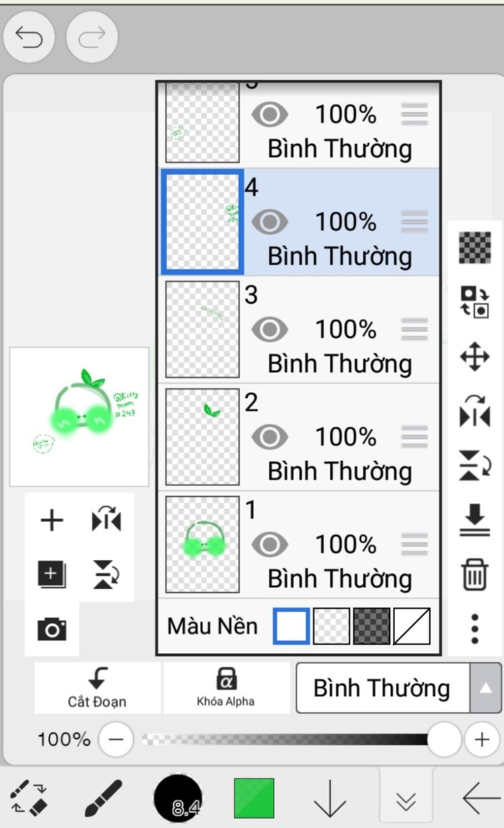Viewport: 504px width, 828px height.
Task: Open the green color swatch
Action: pyautogui.click(x=254, y=798)
